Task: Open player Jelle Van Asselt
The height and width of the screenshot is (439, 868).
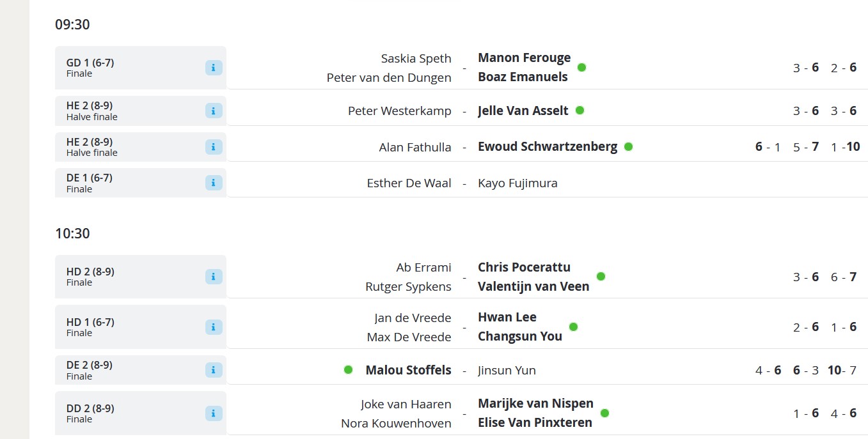Action: [x=523, y=111]
